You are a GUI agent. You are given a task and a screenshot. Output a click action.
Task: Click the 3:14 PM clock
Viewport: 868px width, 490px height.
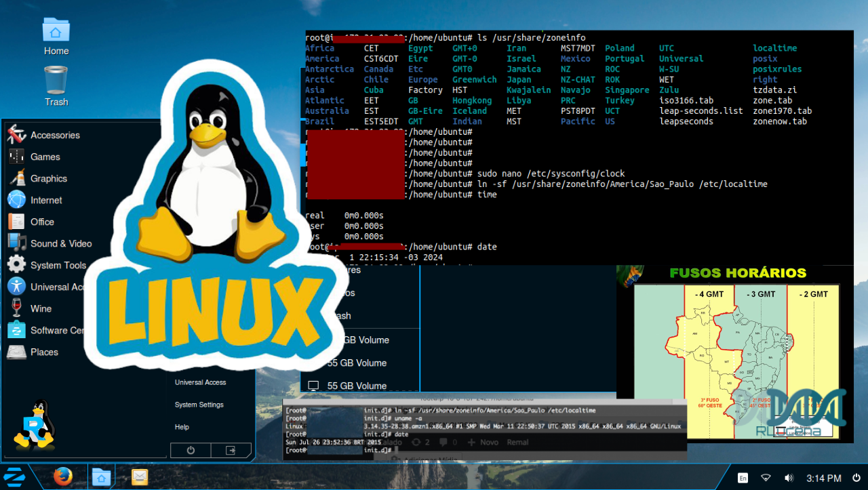click(824, 478)
